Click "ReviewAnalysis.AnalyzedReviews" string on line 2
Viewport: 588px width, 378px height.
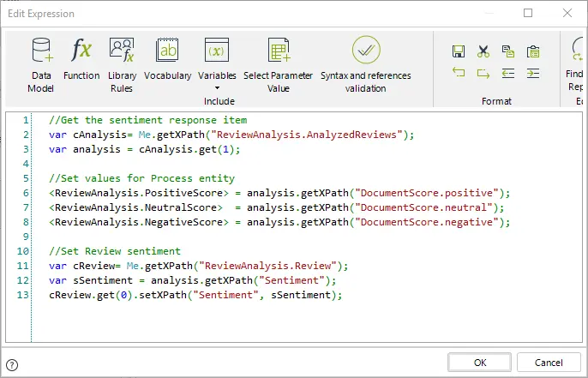click(x=306, y=135)
